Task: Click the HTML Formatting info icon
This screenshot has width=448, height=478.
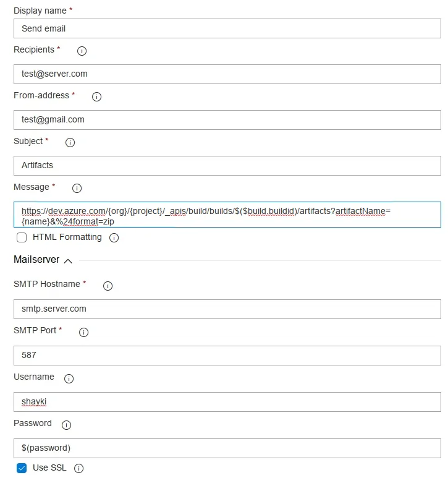Action: pyautogui.click(x=114, y=237)
